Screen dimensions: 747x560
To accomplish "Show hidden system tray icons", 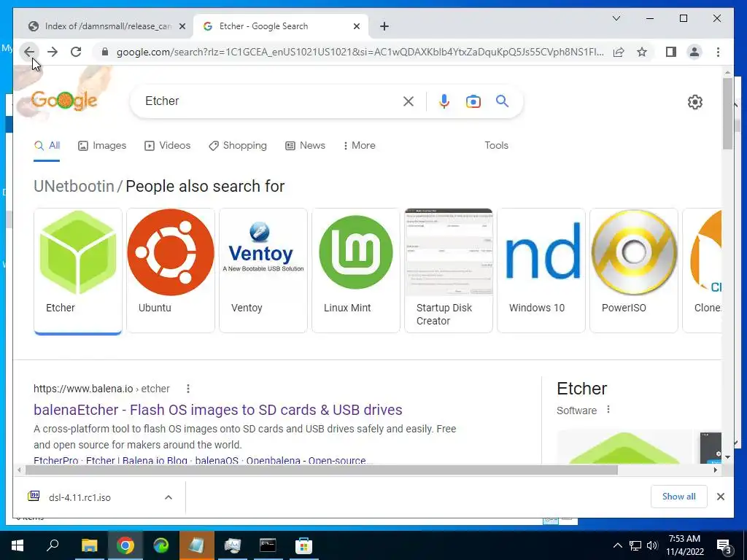I will tap(617, 545).
